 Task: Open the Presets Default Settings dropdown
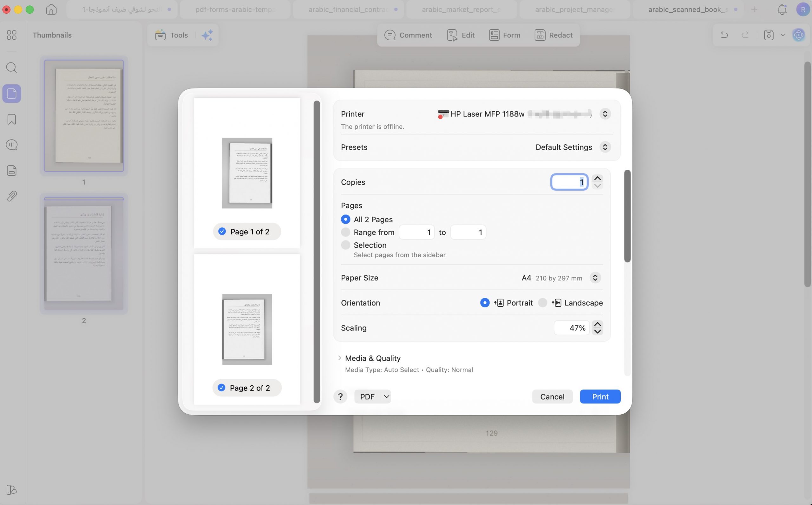605,147
